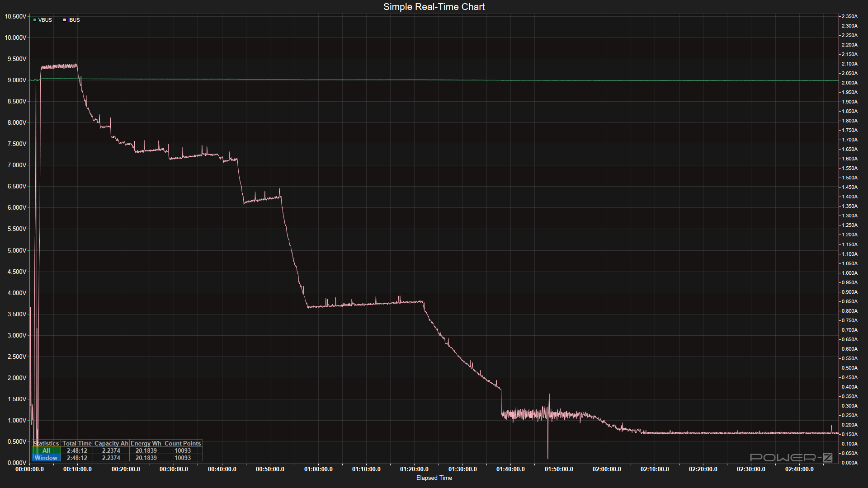
Task: Click the 0.000V voltage axis label
Action: click(x=17, y=463)
